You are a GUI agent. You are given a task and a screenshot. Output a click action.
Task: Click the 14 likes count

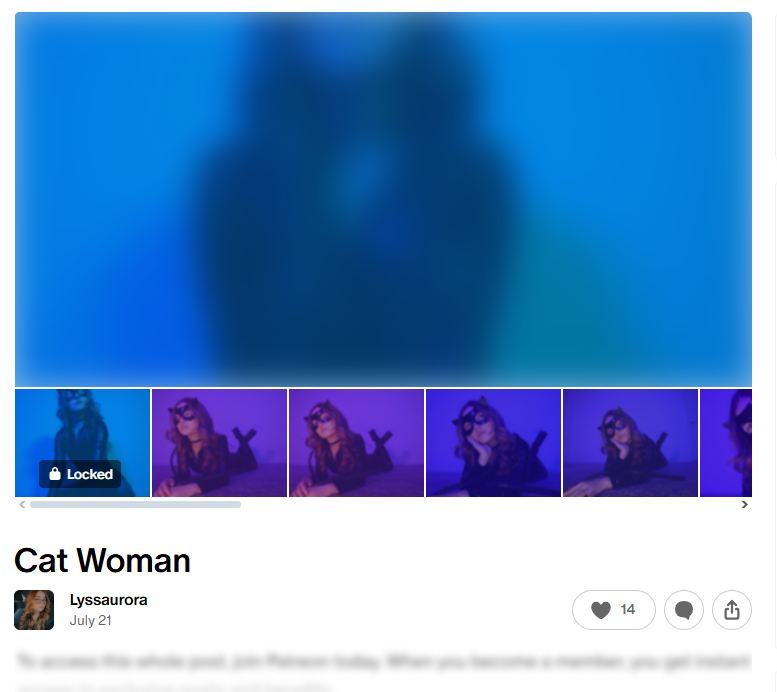point(627,609)
